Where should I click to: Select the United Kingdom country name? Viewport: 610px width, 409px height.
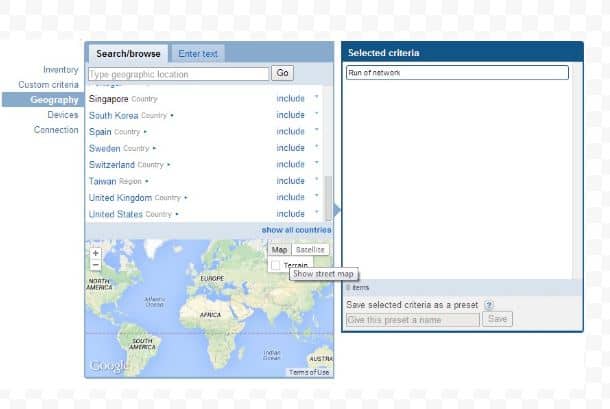point(120,198)
